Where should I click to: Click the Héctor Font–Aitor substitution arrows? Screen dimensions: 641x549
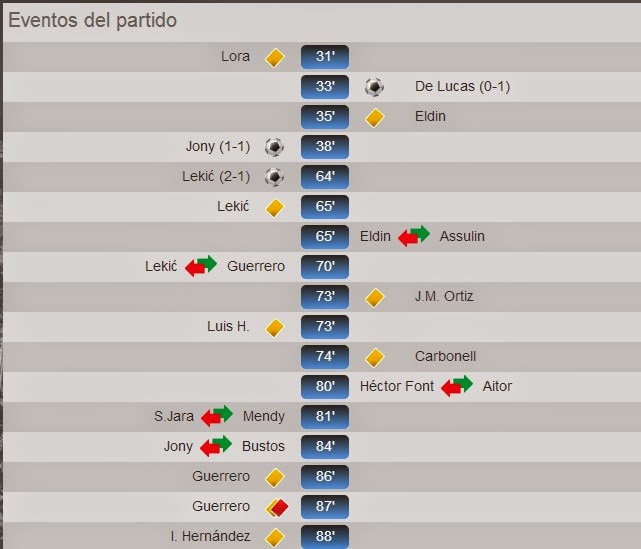pyautogui.click(x=458, y=386)
